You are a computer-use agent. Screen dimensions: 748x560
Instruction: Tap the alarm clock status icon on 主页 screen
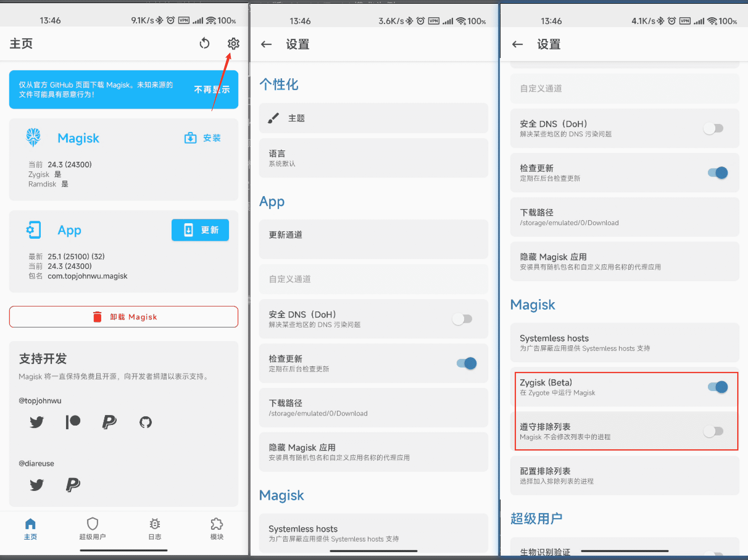coord(171,20)
